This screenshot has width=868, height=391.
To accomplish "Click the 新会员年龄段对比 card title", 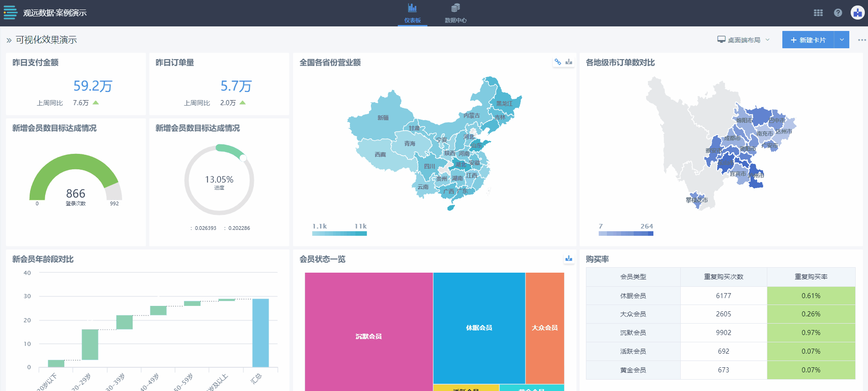I will pyautogui.click(x=43, y=259).
